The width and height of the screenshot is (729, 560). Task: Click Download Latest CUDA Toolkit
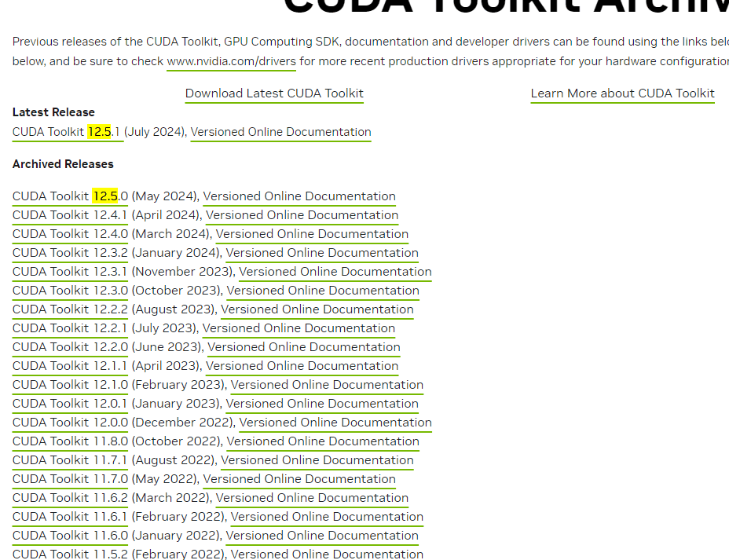(274, 93)
